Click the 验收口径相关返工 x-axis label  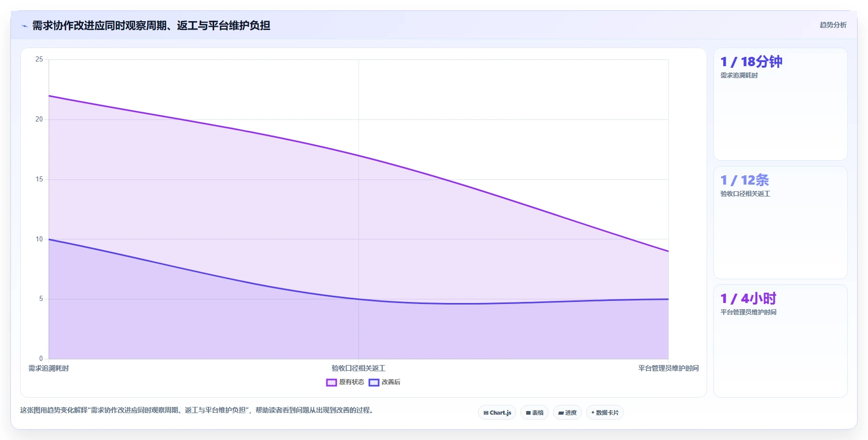(358, 368)
